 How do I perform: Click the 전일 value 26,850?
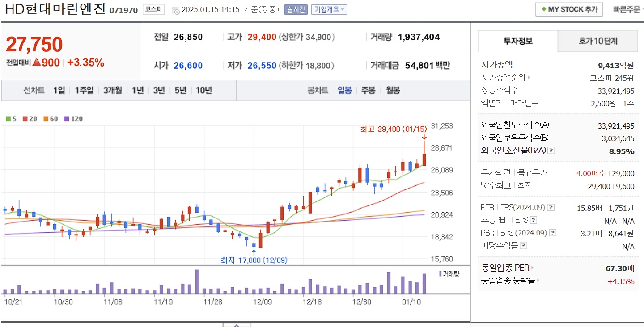pos(188,37)
